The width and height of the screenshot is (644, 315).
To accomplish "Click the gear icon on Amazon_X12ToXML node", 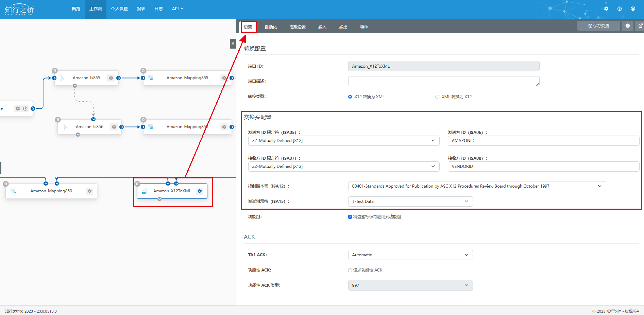I will pos(200,191).
